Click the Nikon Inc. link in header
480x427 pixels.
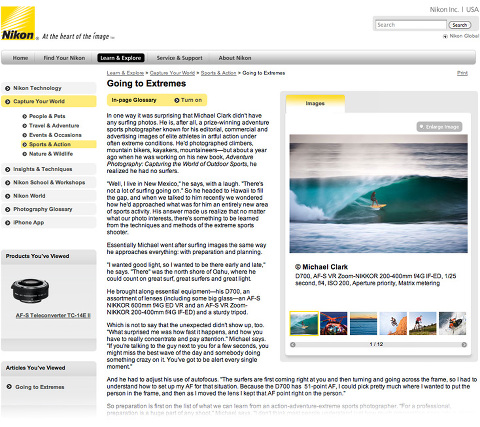[x=444, y=10]
